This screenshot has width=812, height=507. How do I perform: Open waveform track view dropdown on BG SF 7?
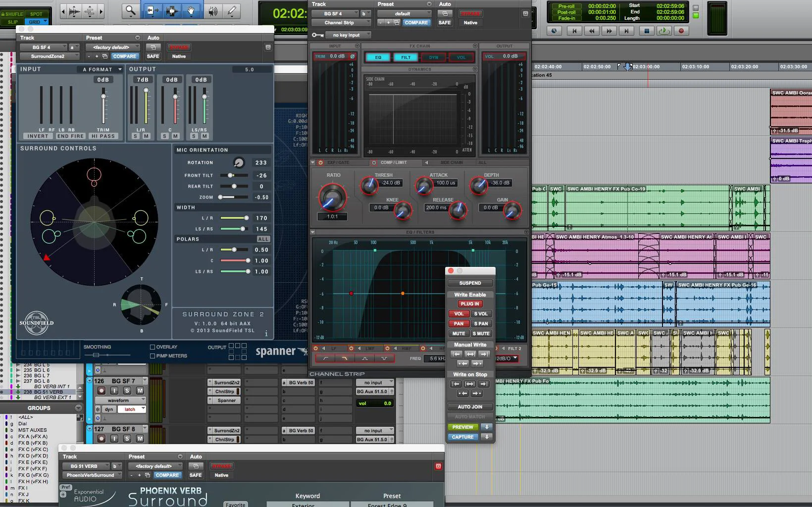pyautogui.click(x=120, y=401)
